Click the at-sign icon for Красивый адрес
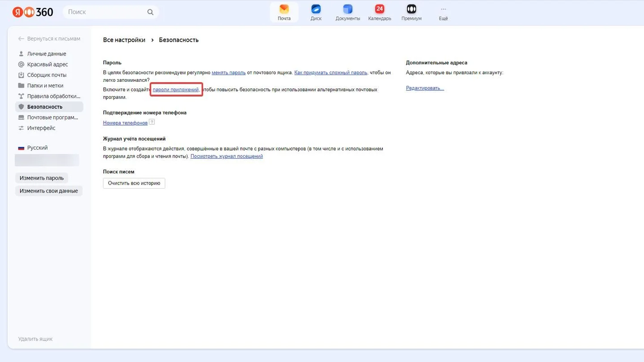The width and height of the screenshot is (644, 362). click(x=21, y=64)
